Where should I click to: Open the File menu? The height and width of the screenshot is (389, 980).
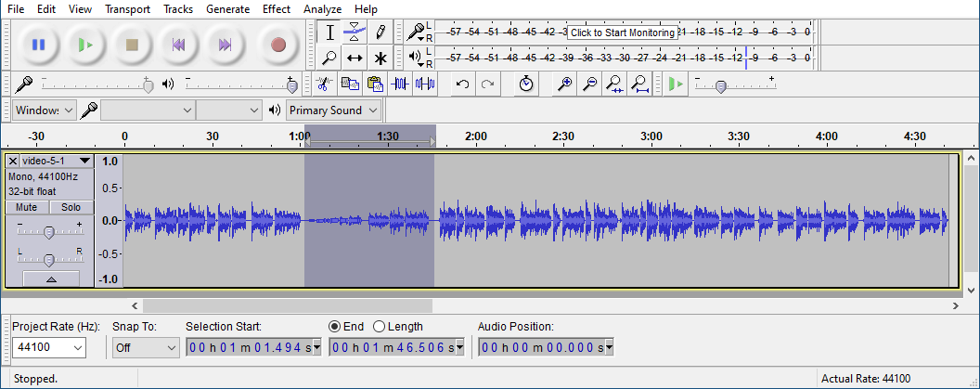click(x=16, y=8)
